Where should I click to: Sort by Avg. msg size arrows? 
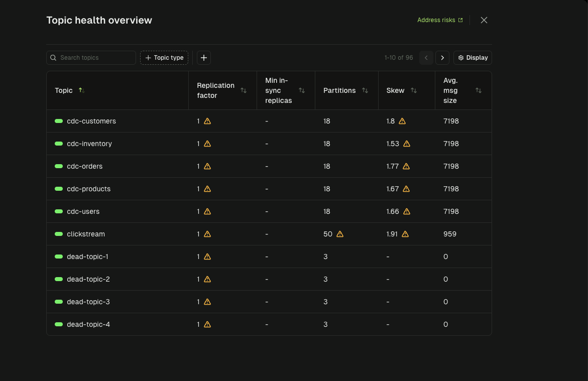tap(479, 90)
